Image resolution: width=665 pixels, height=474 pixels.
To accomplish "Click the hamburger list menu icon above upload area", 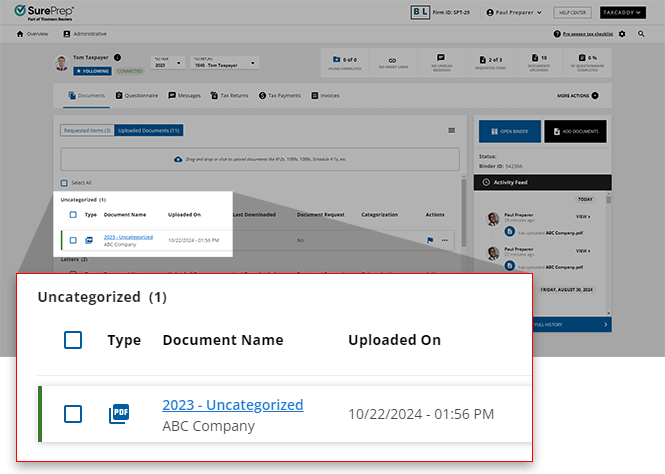I will click(451, 131).
